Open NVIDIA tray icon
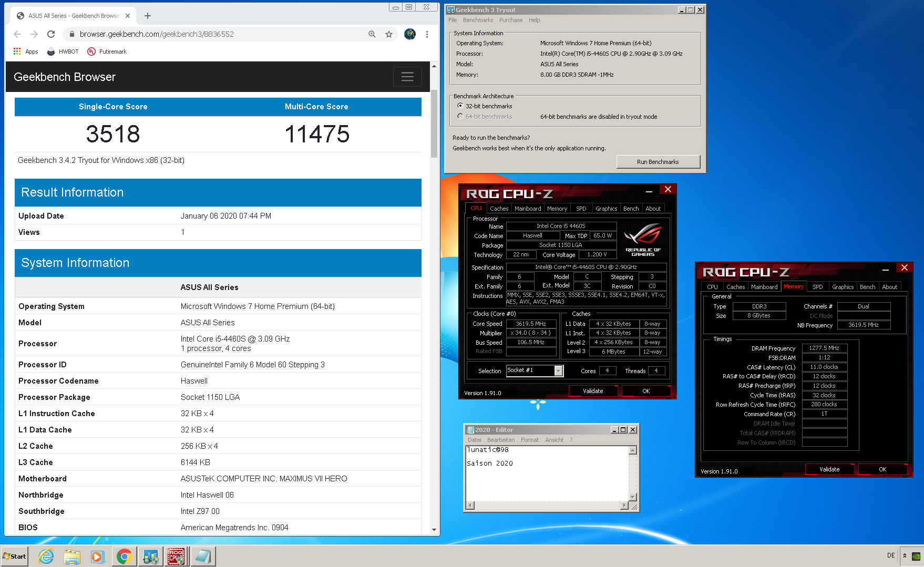Viewport: 924px width, 567px height. [916, 556]
